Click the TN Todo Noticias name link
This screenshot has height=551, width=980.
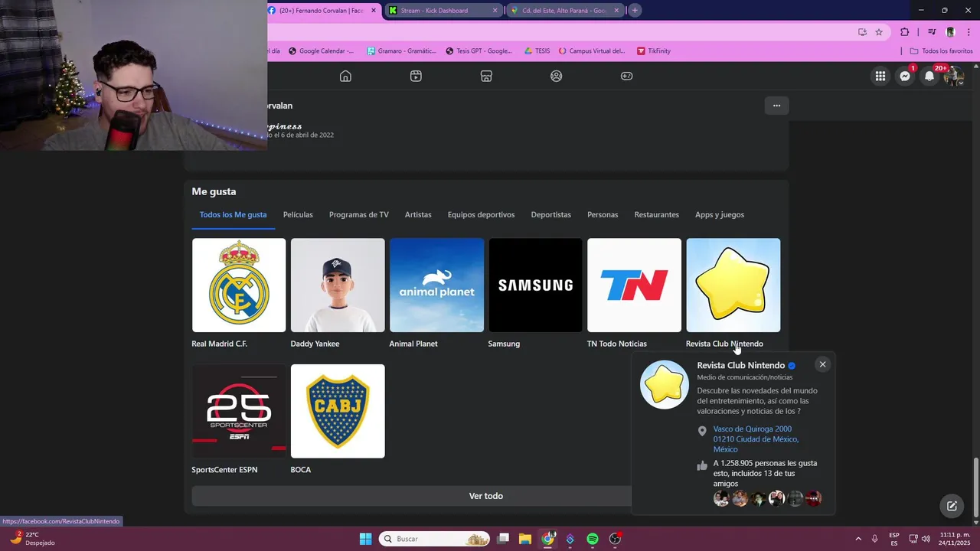[x=616, y=344]
